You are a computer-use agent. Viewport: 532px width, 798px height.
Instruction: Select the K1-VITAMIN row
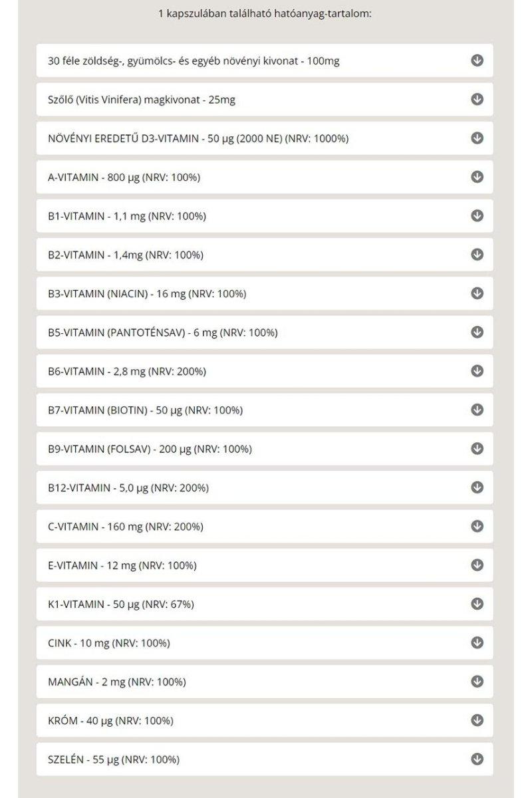click(266, 604)
